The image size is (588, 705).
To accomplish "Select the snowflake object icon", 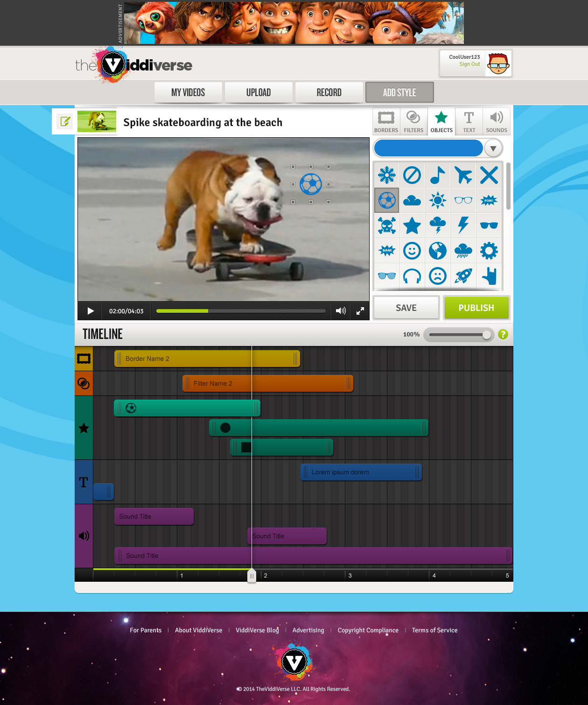I will point(387,176).
